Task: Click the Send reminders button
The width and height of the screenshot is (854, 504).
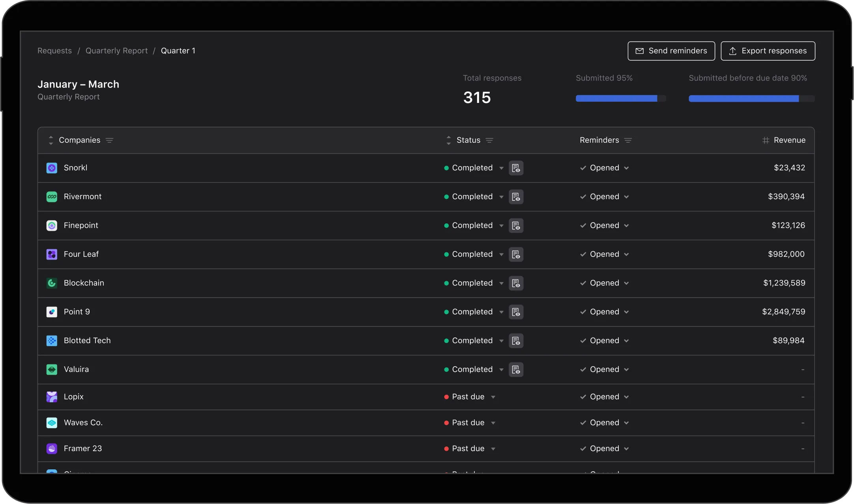Action: (671, 51)
